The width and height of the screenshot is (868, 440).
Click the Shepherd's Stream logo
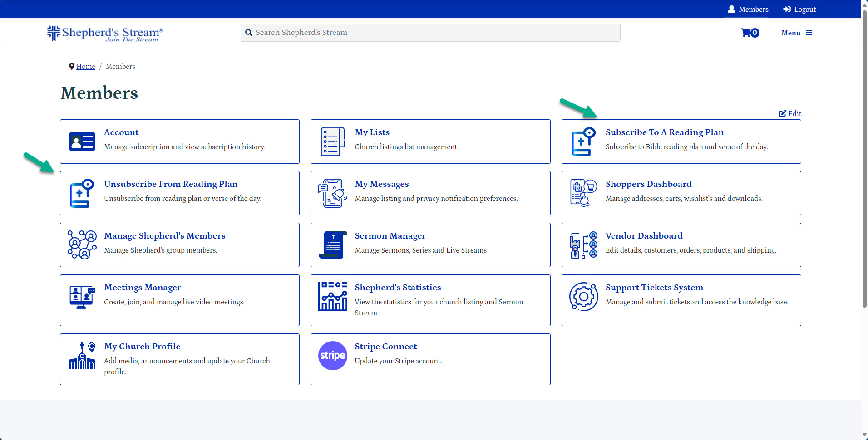[x=105, y=34]
